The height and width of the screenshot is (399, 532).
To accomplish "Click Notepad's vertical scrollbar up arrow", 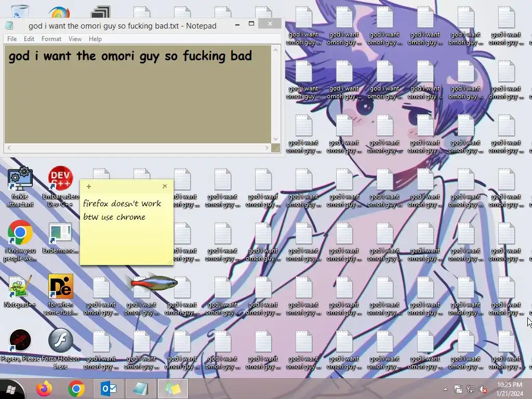I will tap(275, 50).
